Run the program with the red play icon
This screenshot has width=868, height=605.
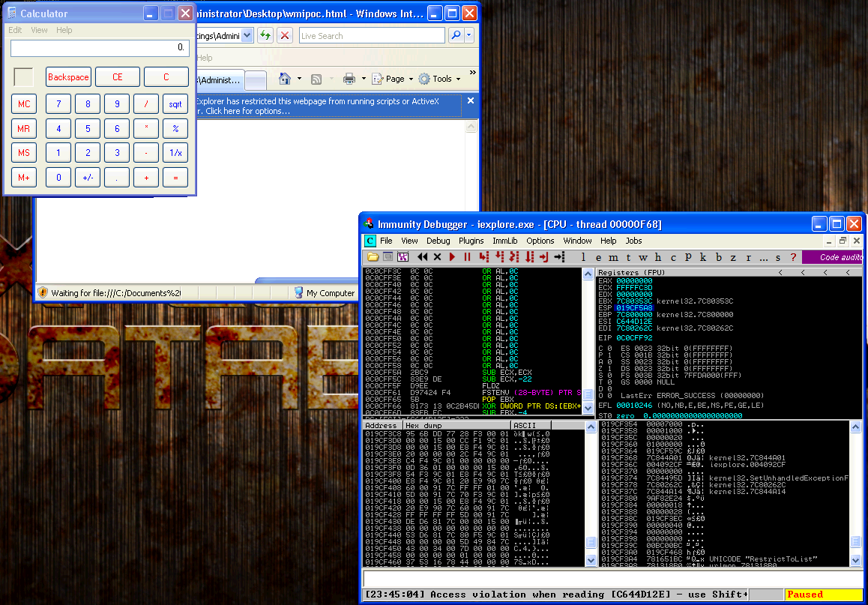452,257
